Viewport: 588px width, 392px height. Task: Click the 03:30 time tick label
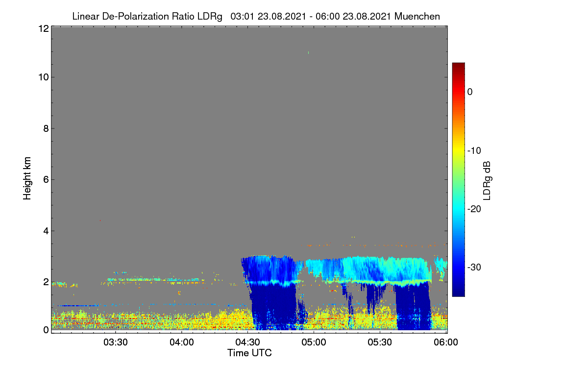(x=116, y=343)
